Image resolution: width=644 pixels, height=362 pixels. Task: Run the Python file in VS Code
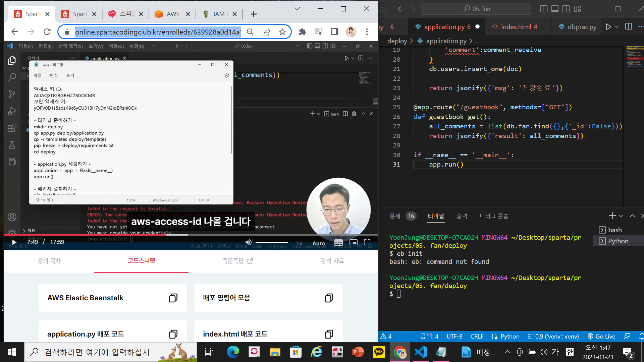point(608,26)
